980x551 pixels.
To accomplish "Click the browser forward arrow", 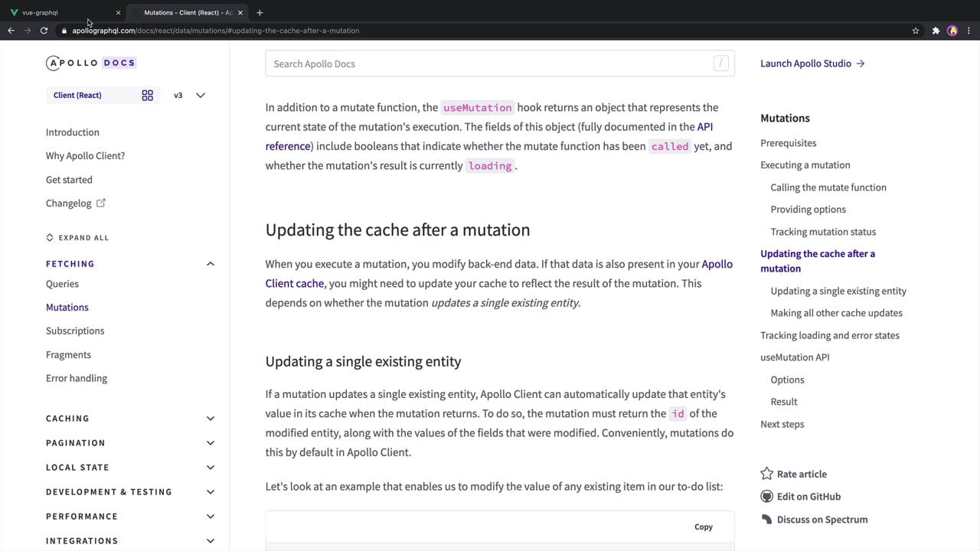I will (x=28, y=31).
